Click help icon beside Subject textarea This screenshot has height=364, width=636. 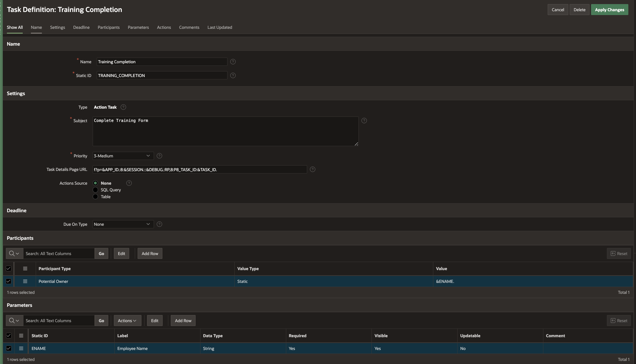point(364,121)
